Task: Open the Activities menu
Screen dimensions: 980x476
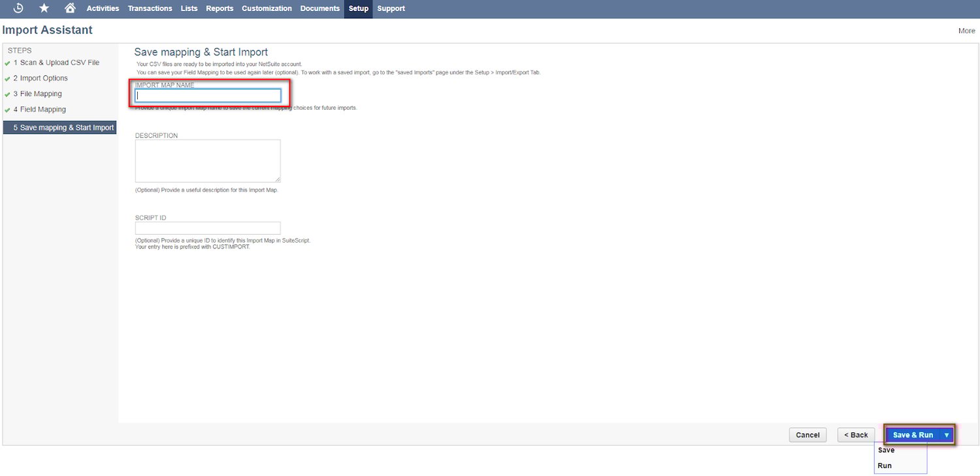Action: pos(103,8)
